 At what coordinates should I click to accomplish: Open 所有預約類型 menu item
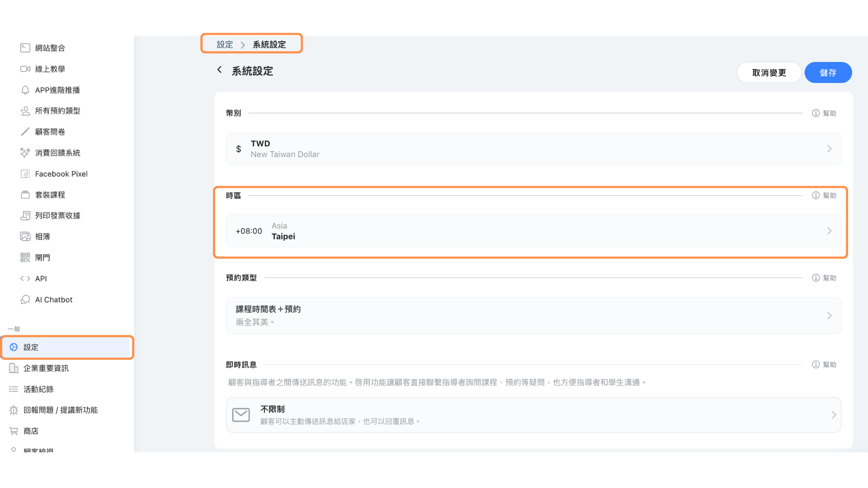coord(57,111)
